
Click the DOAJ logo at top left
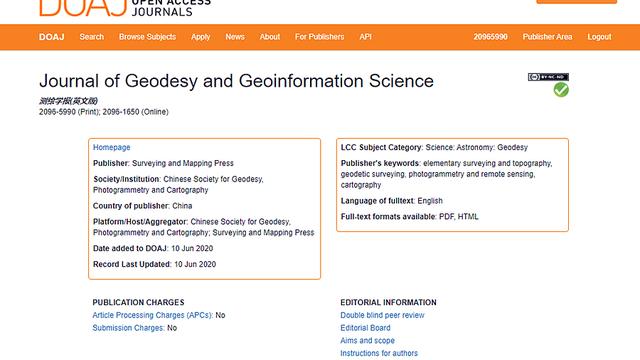[x=124, y=8]
